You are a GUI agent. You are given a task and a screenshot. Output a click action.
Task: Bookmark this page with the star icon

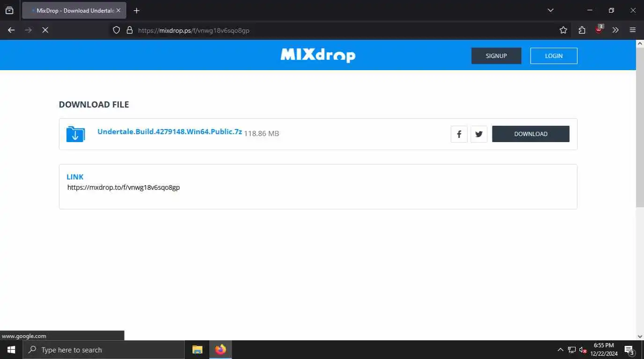tap(563, 30)
